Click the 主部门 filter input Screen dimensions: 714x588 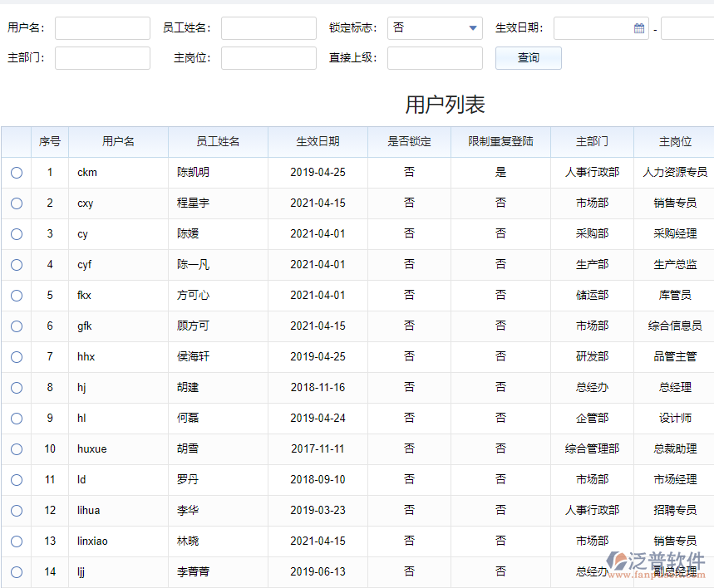(x=102, y=58)
